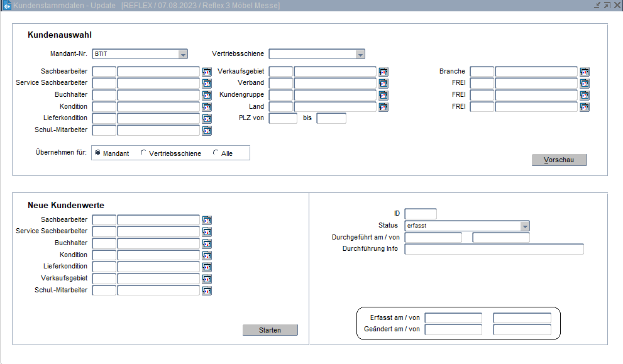Click lookup icon for Kundengruppe field
The height and width of the screenshot is (364, 623).
pyautogui.click(x=383, y=96)
